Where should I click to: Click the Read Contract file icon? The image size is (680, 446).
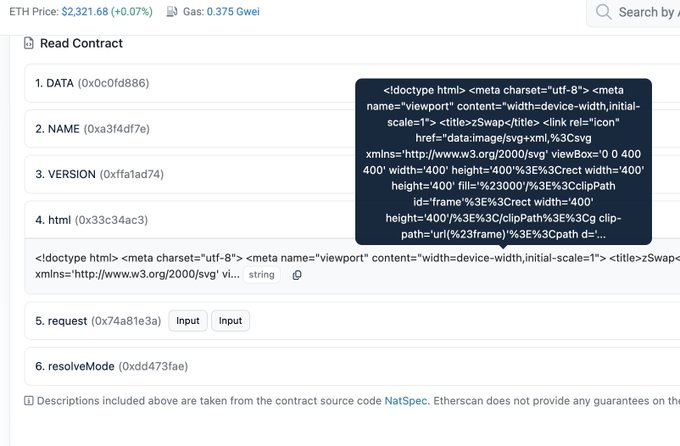(x=28, y=44)
